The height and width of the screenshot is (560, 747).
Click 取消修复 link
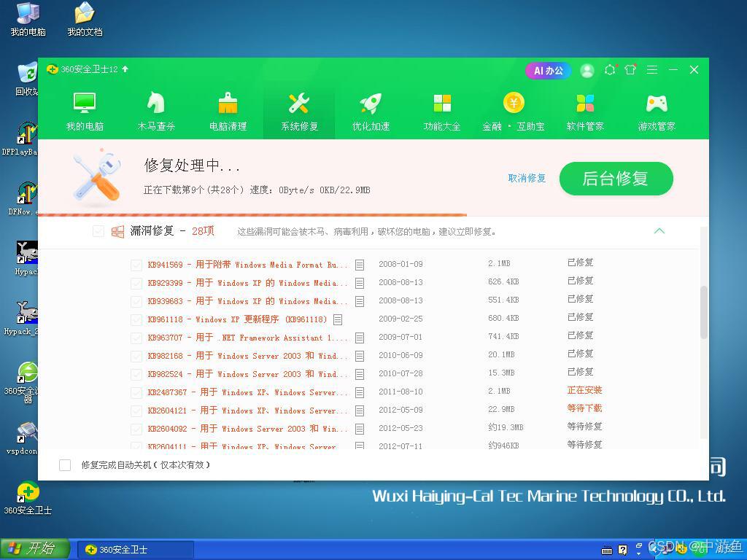527,178
